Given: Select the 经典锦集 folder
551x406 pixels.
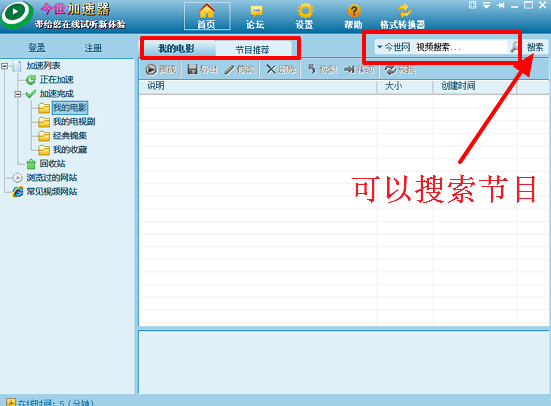Looking at the screenshot, I should [70, 136].
